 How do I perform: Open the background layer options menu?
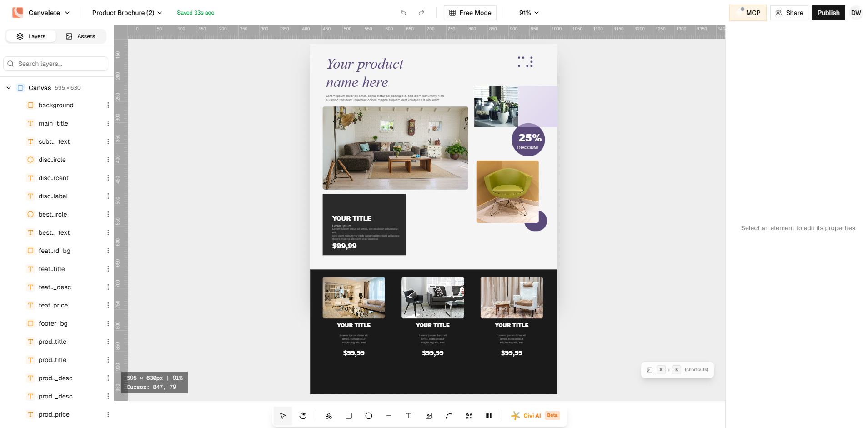tap(108, 105)
